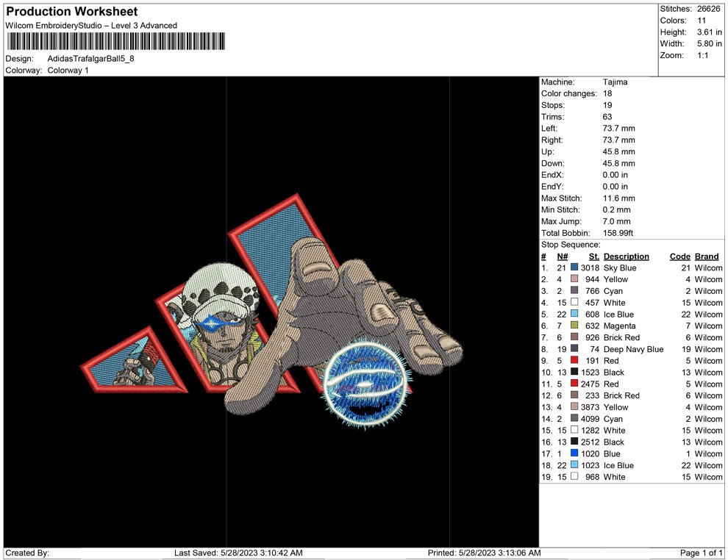
Task: Click the Magenta description text
Action: point(619,326)
